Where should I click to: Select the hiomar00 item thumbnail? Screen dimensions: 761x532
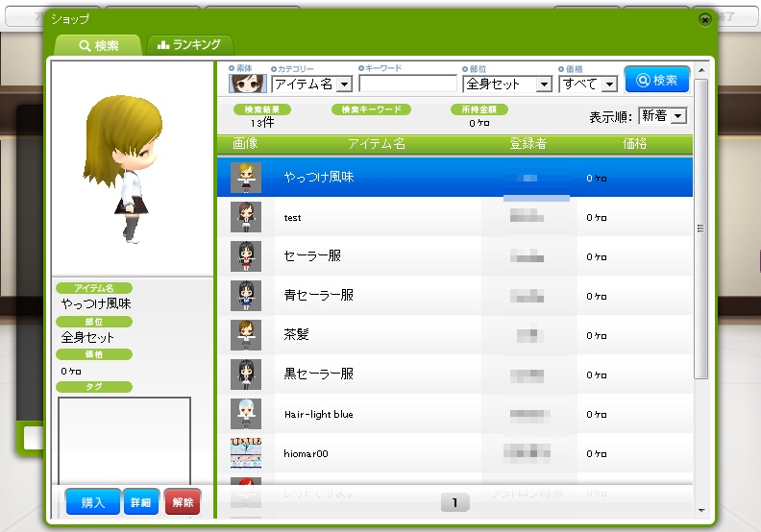(x=246, y=453)
